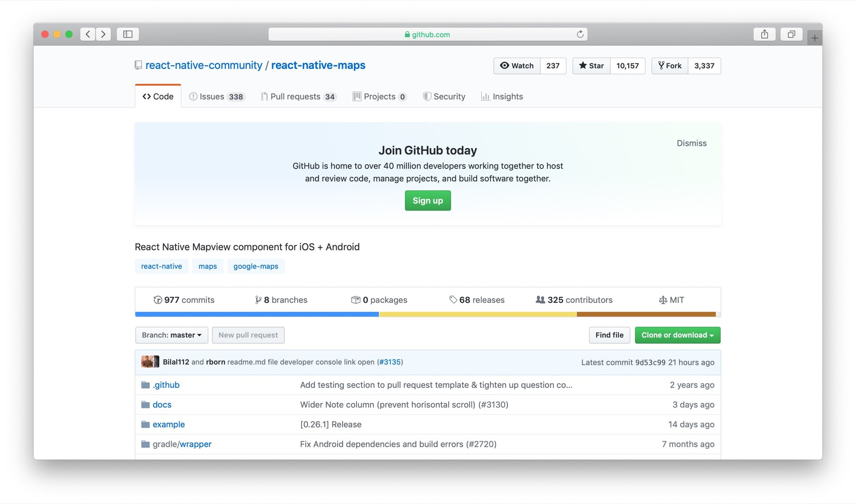
Task: Click the package icon next to 0 packages
Action: tap(356, 300)
